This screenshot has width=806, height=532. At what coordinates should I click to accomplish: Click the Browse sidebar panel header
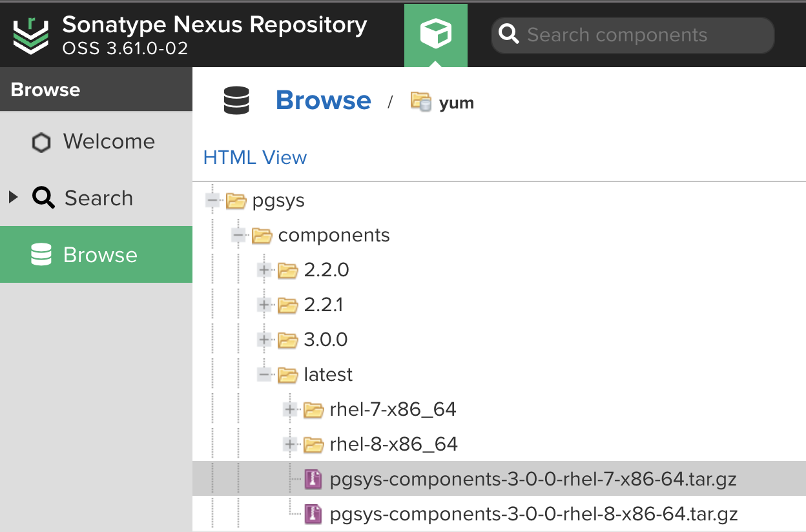point(96,90)
